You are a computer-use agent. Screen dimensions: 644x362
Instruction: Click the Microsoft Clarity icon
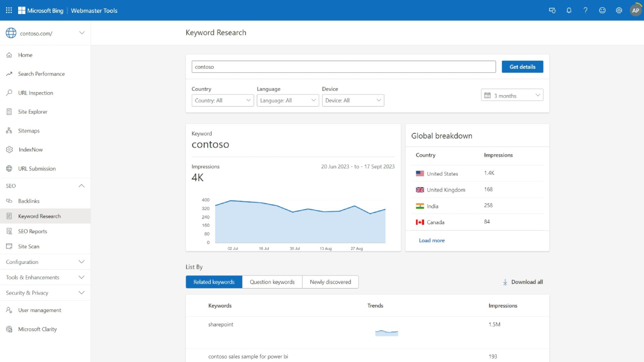coord(9,329)
